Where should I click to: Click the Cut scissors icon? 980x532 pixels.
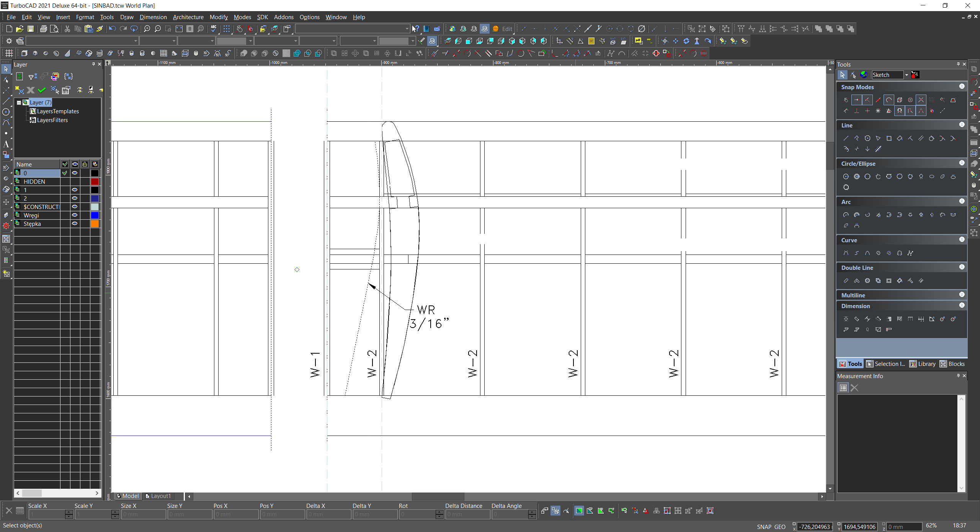coord(67,29)
